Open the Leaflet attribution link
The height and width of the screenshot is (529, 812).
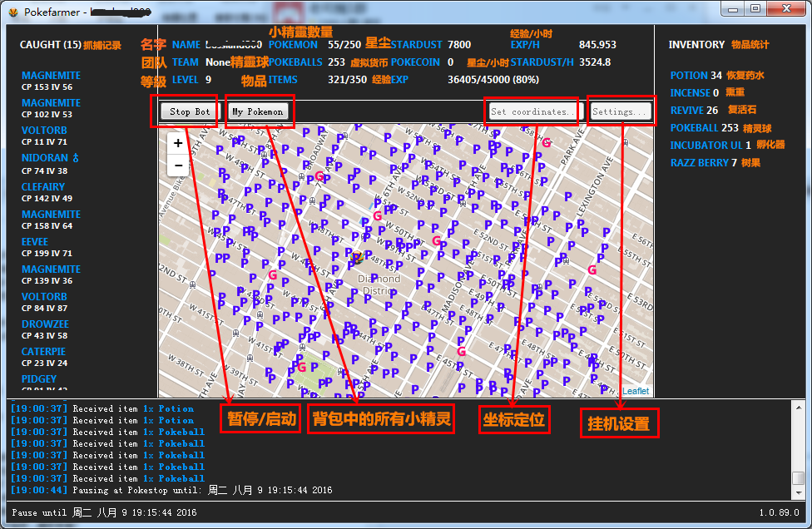[x=636, y=391]
